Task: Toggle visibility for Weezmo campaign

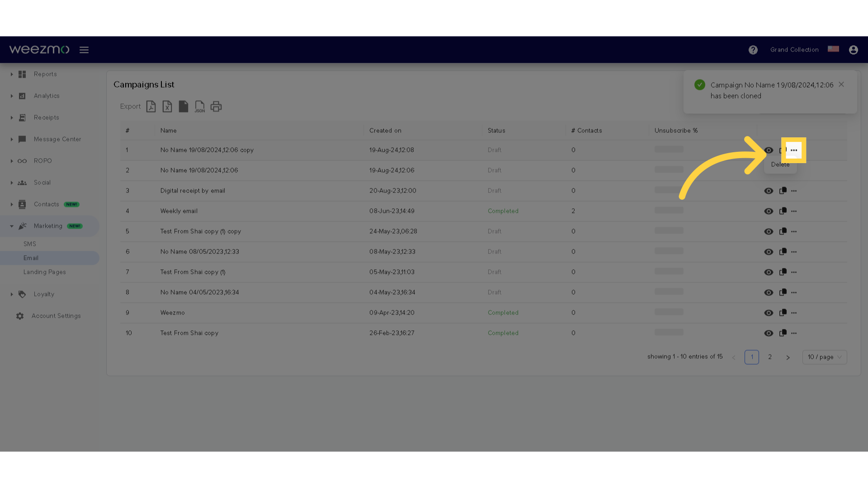Action: (x=769, y=312)
